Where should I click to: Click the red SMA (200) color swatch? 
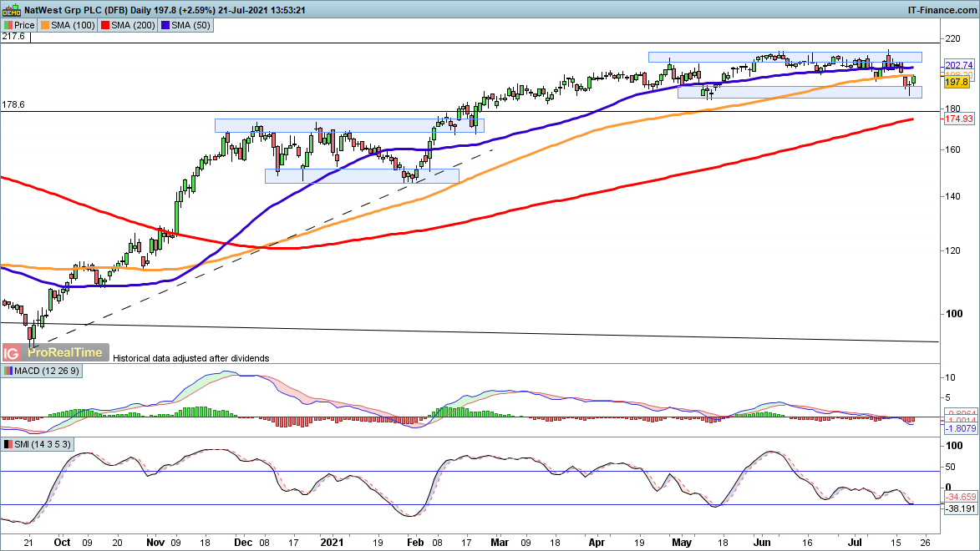(x=105, y=25)
